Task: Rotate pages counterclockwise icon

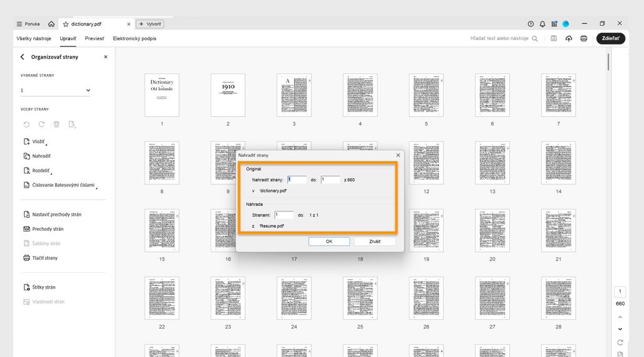Action: [27, 124]
